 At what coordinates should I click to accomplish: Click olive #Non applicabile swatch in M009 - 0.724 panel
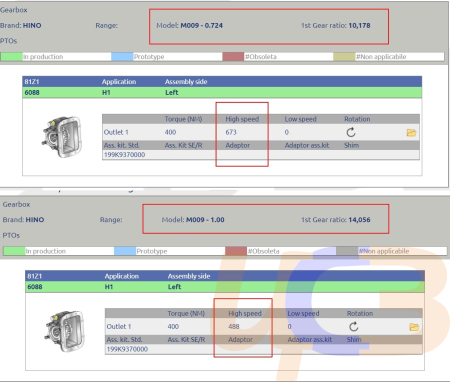pos(344,57)
